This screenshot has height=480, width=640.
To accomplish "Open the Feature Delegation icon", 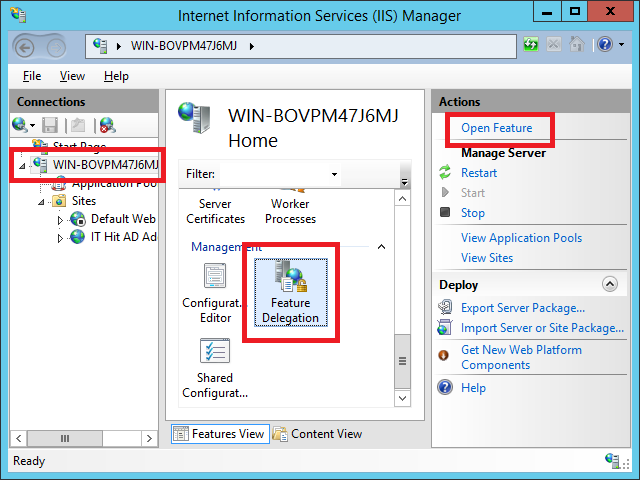I will 291,293.
